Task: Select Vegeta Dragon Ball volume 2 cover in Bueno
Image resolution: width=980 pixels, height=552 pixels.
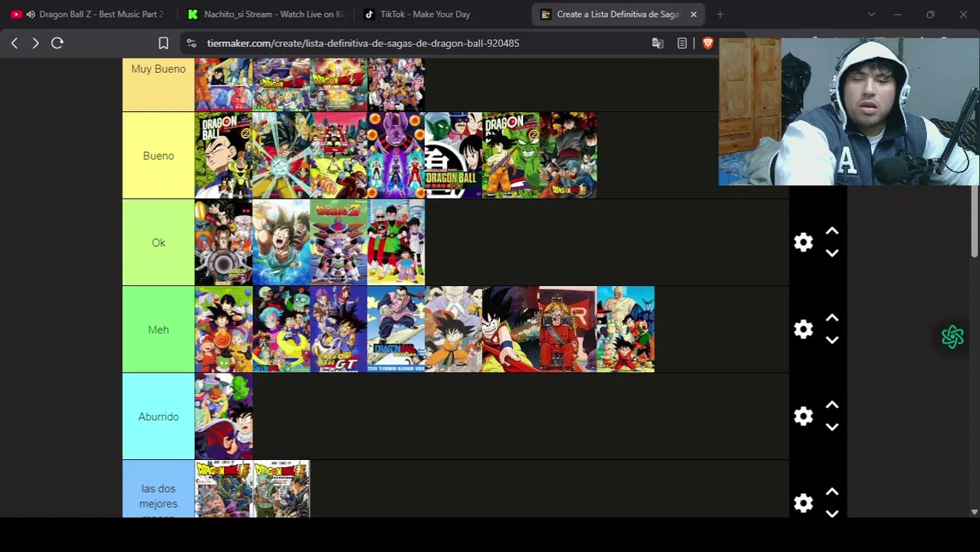Action: [x=223, y=156]
